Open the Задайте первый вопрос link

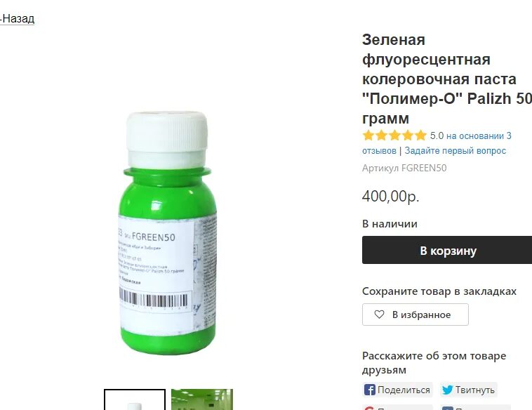[455, 151]
